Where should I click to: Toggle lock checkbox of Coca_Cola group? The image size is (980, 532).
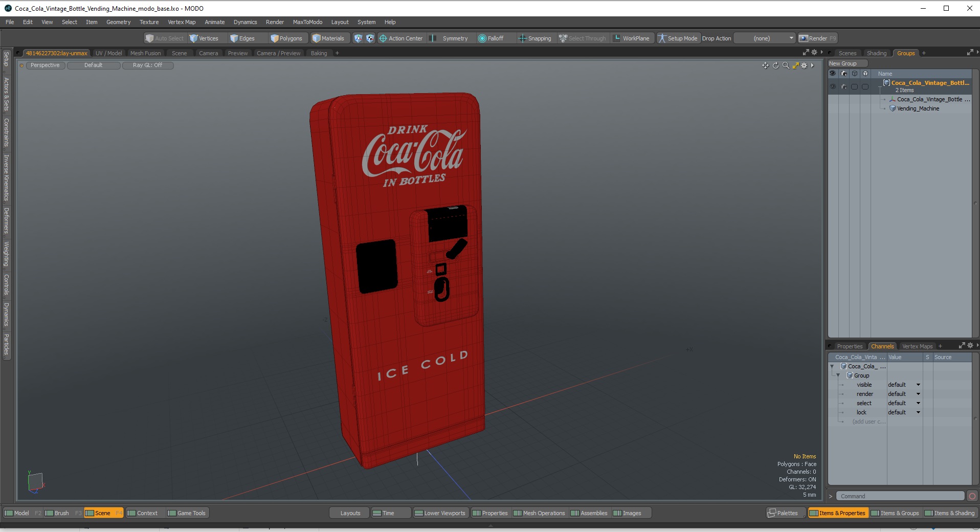point(865,86)
